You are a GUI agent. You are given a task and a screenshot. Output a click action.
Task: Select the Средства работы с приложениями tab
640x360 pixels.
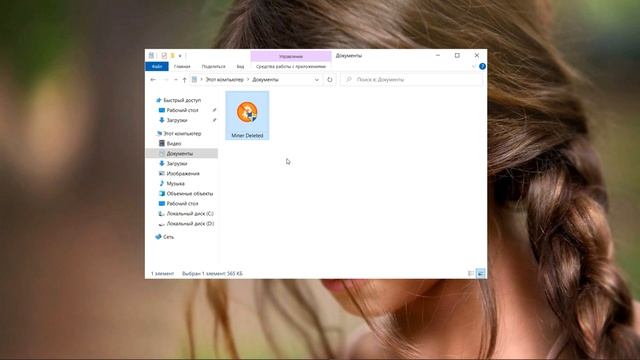coord(291,67)
